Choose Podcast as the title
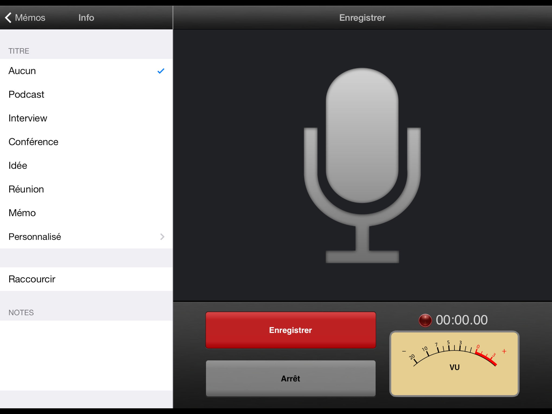The width and height of the screenshot is (552, 414). pyautogui.click(x=86, y=94)
